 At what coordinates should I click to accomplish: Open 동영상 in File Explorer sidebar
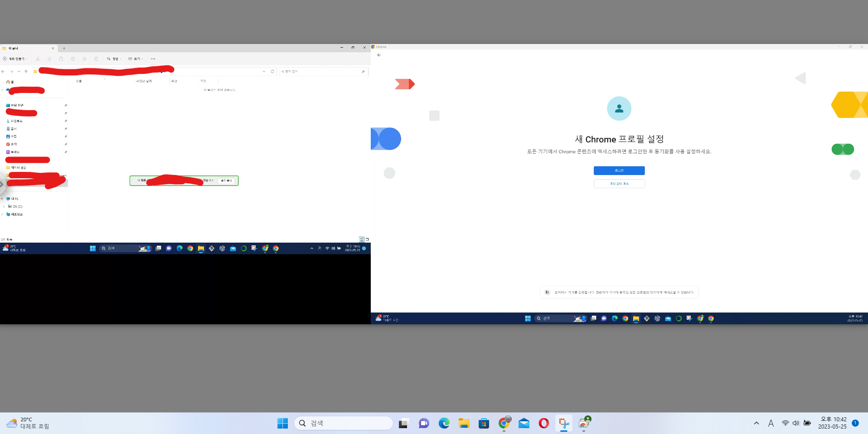tap(13, 152)
